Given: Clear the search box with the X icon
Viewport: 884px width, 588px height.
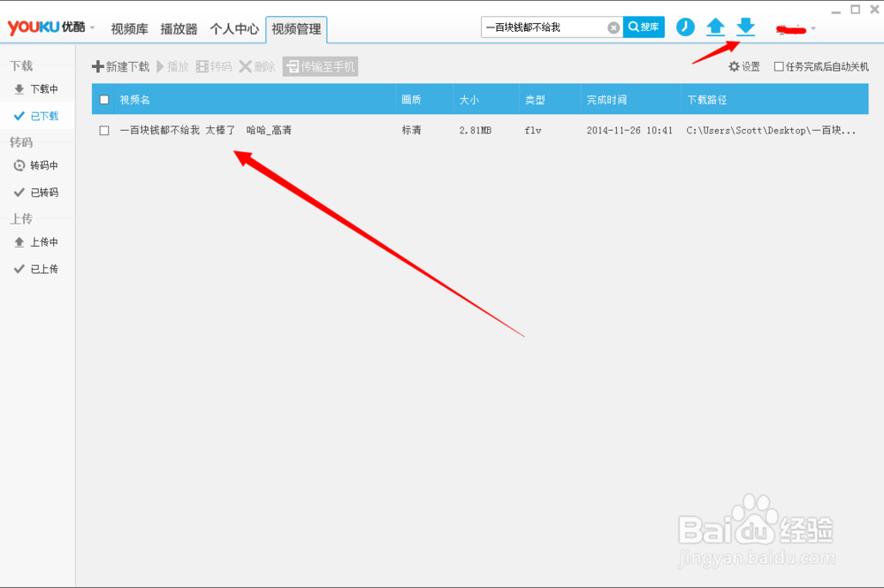Looking at the screenshot, I should [613, 27].
